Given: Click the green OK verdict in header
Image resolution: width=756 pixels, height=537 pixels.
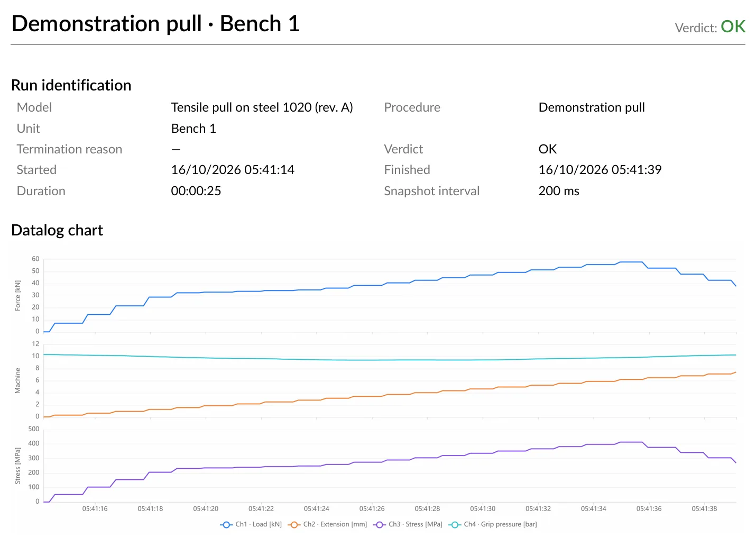Looking at the screenshot, I should [733, 26].
